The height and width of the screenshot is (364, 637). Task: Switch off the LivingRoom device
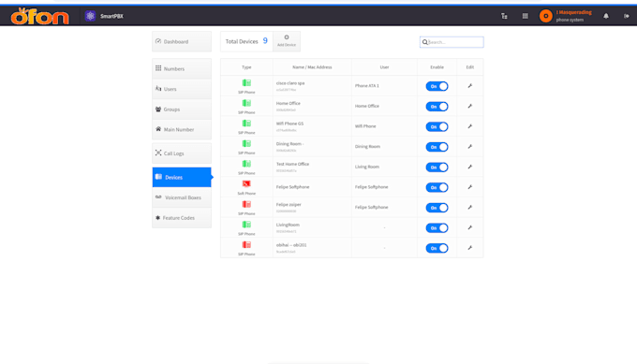tap(437, 228)
